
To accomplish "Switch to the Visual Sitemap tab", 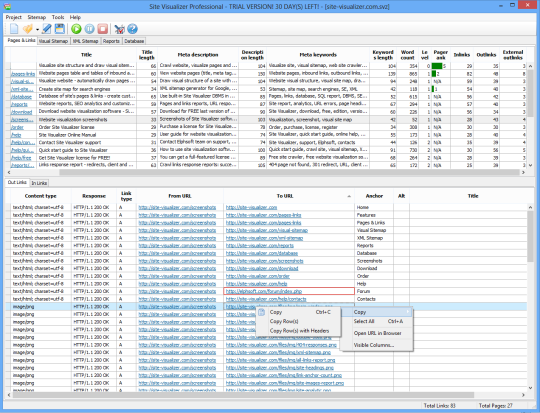I will pyautogui.click(x=53, y=41).
